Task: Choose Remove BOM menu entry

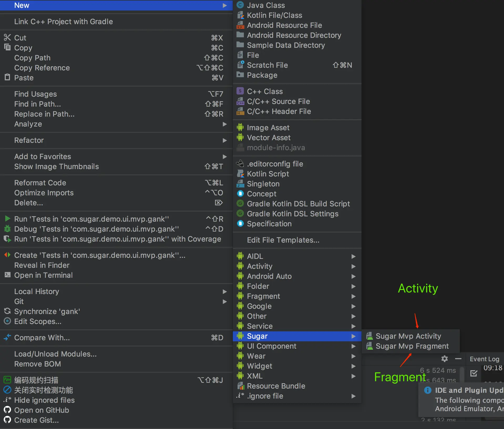Action: point(116,364)
